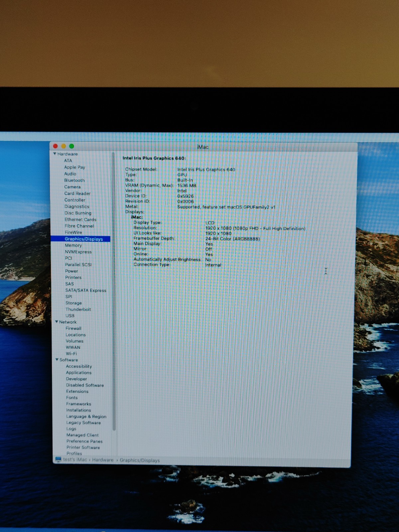This screenshot has height=532, width=399.
Task: Open the Memory hardware entry
Action: (x=73, y=245)
